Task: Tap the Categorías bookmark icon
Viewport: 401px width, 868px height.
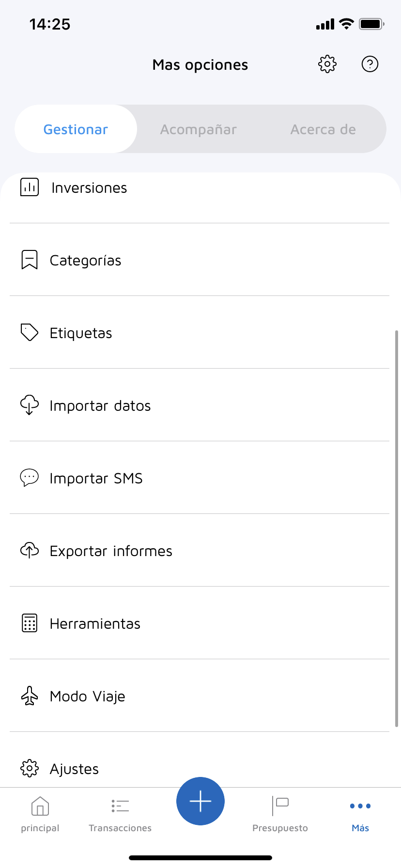Action: (x=30, y=260)
